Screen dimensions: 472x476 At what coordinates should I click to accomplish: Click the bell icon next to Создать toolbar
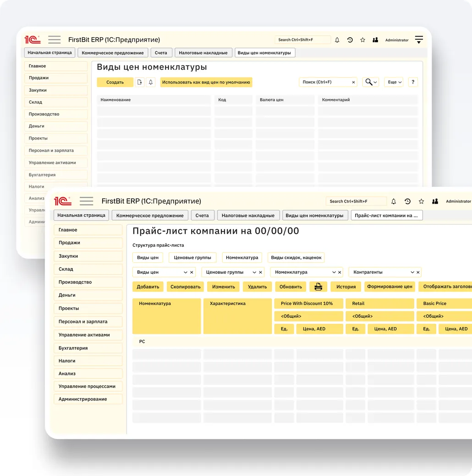(x=151, y=82)
